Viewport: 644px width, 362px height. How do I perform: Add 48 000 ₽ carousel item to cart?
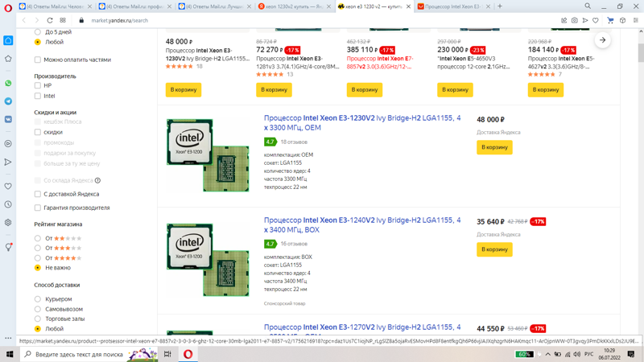184,89
